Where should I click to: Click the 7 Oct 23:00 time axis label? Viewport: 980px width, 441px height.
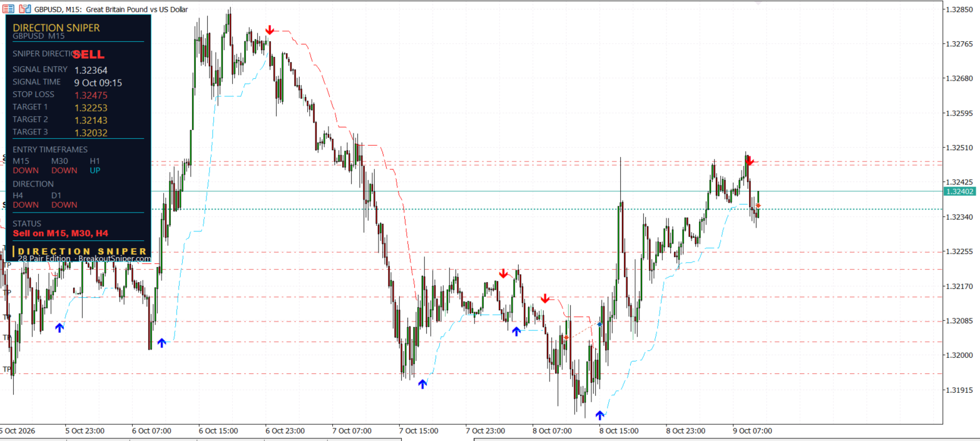pos(486,430)
